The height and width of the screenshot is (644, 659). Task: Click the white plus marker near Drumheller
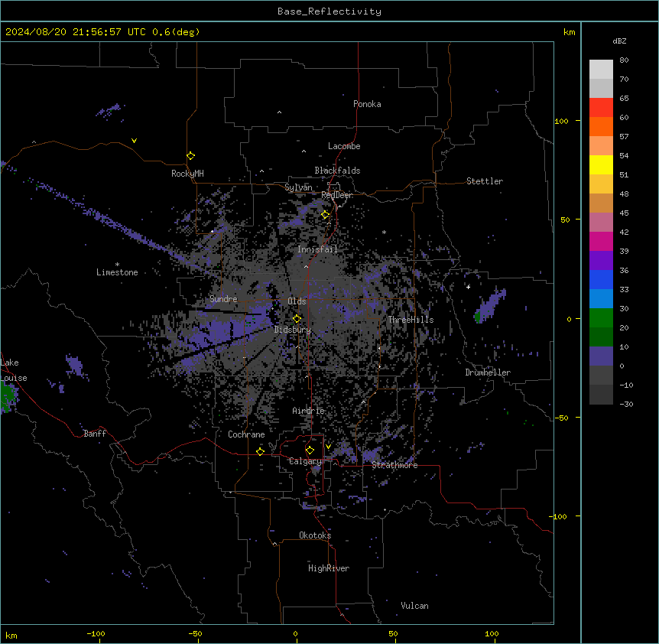(468, 287)
